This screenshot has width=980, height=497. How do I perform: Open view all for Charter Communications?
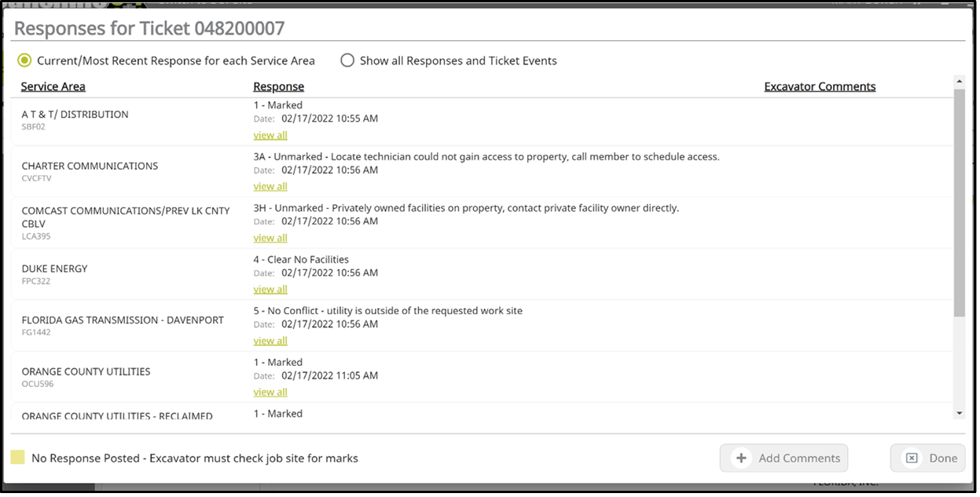(270, 186)
